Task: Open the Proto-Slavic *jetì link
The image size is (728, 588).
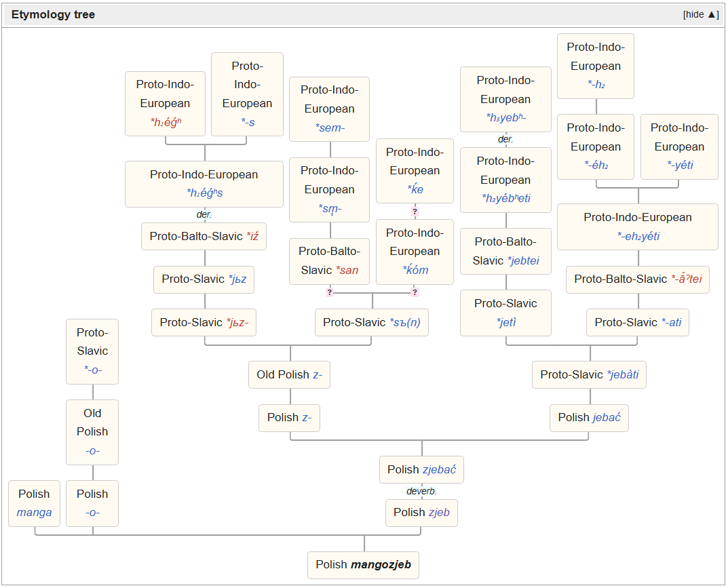Action: (506, 322)
